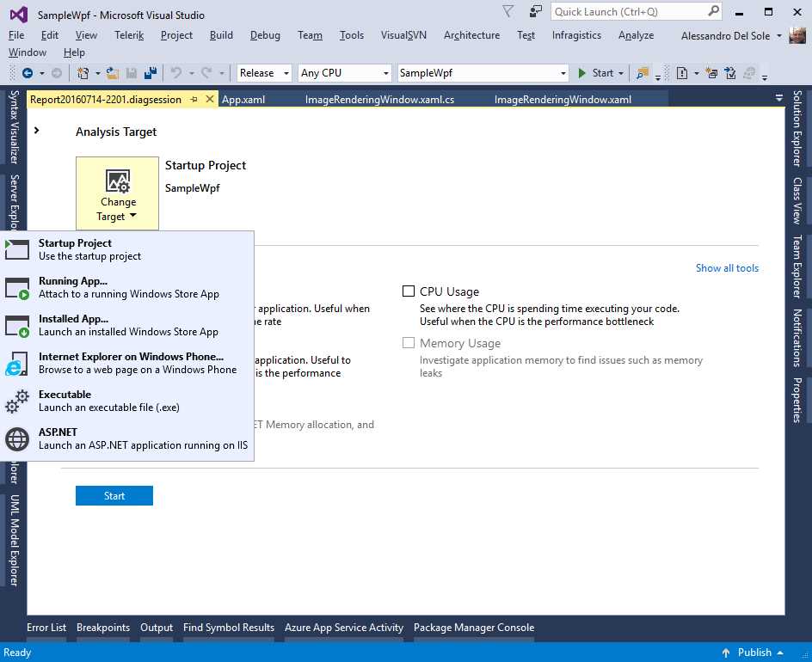The width and height of the screenshot is (812, 662).
Task: Click the Undo arrow icon
Action: [176, 73]
